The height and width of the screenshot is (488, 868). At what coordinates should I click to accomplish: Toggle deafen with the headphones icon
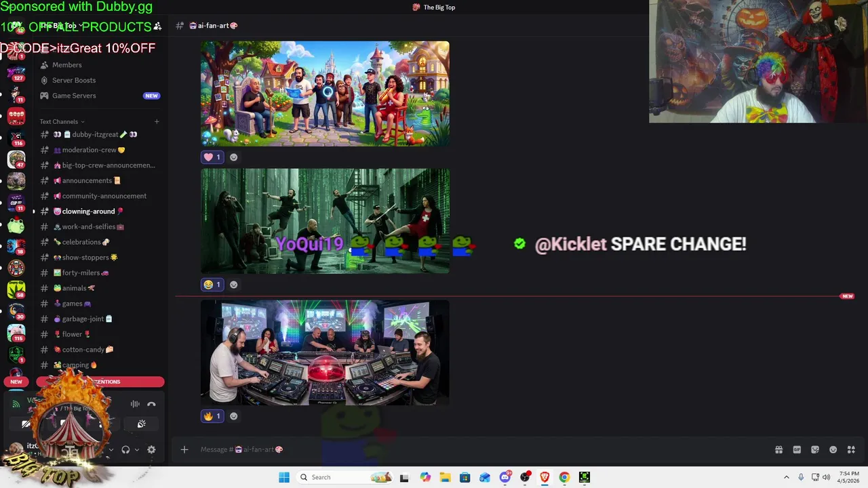point(125,449)
